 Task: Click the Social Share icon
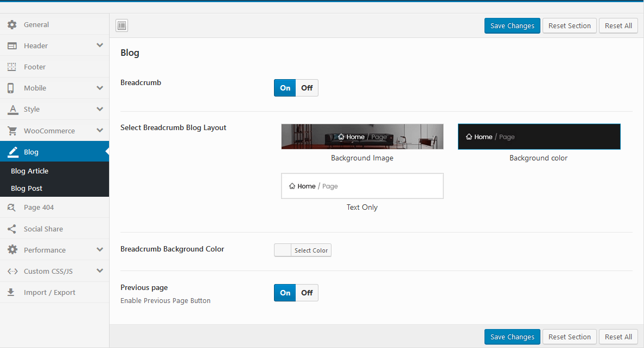[x=12, y=229]
